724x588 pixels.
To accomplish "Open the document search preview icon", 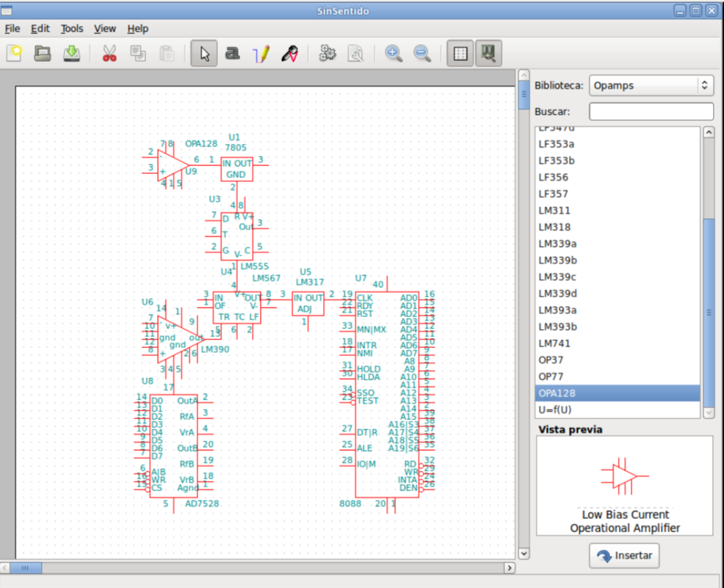I will [x=356, y=53].
